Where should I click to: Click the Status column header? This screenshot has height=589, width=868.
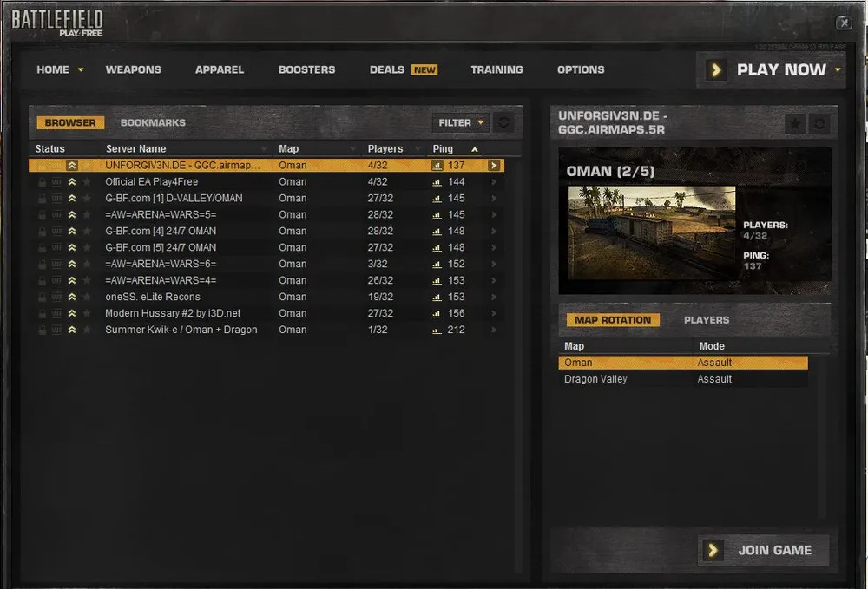(x=49, y=149)
